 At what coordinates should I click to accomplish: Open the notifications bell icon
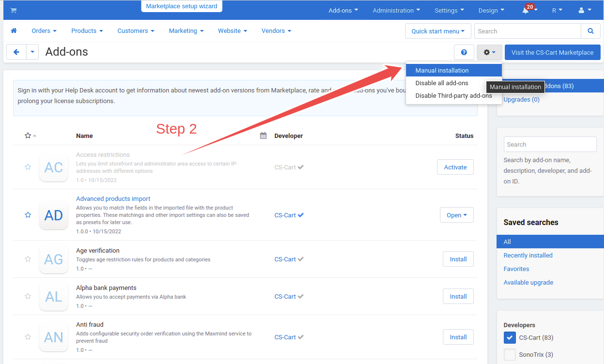526,10
